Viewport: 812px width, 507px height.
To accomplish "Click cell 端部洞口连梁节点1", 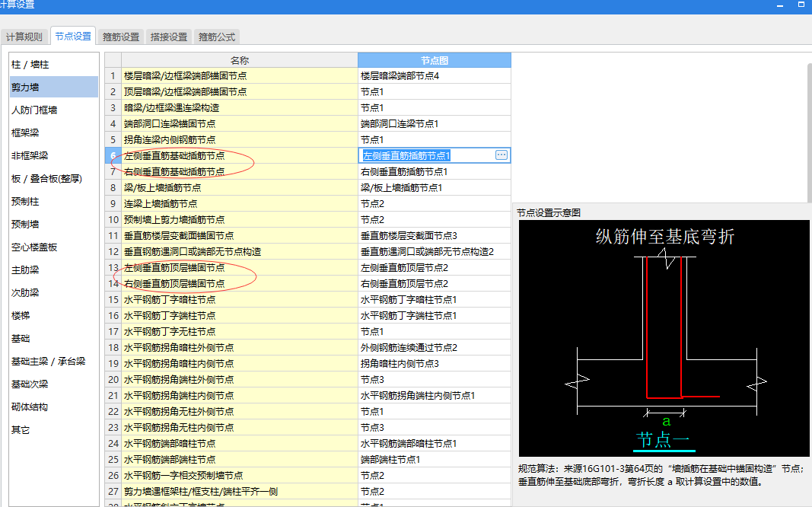I will click(435, 124).
